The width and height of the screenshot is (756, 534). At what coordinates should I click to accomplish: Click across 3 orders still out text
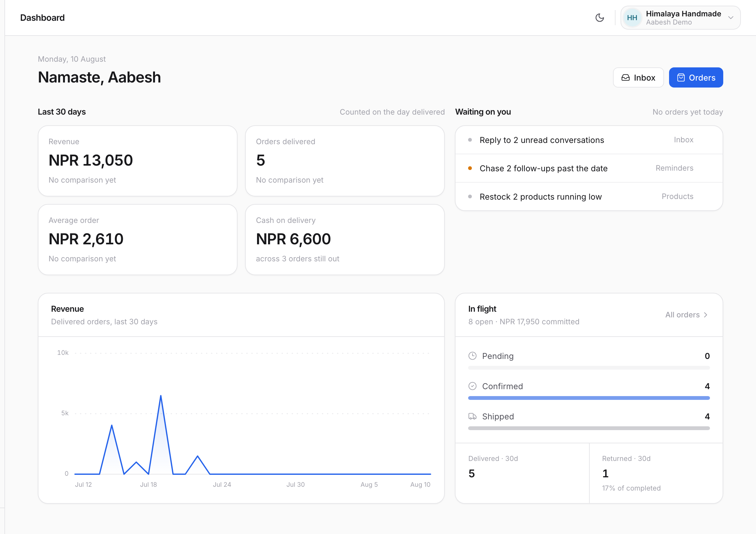tap(297, 258)
